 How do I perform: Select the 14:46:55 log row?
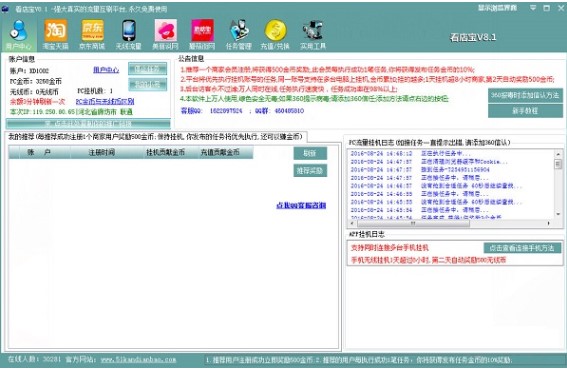[419, 194]
